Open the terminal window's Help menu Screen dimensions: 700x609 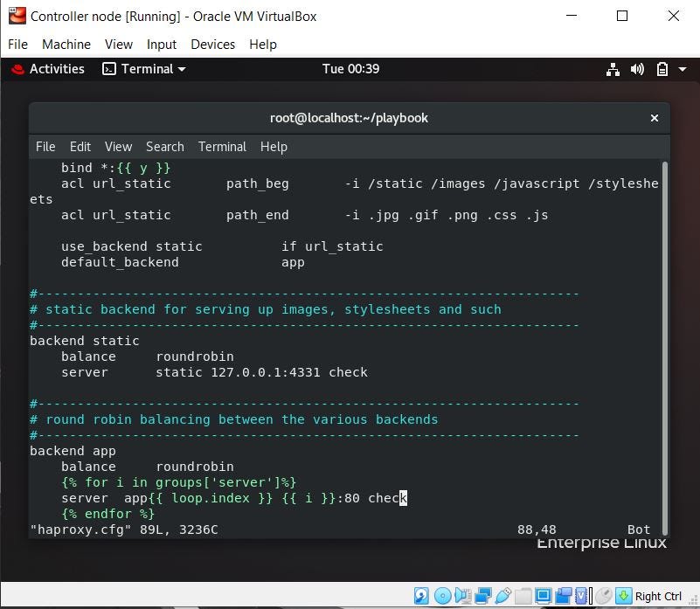pos(274,147)
